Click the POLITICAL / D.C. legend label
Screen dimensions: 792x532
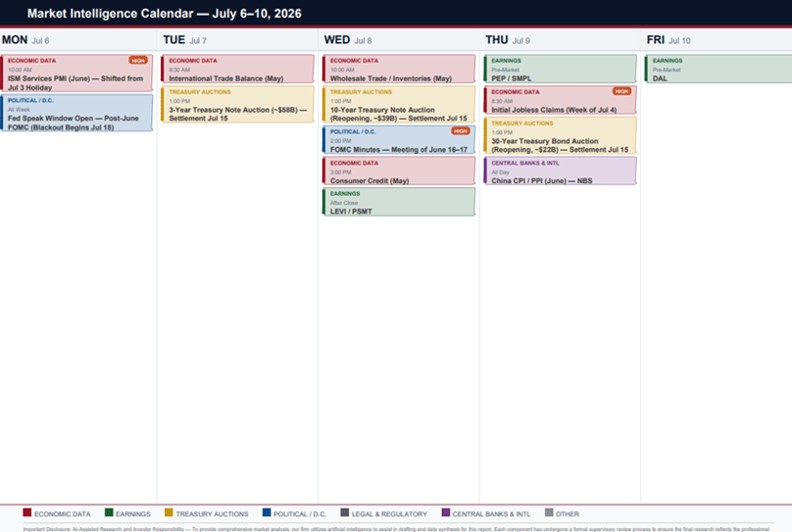(x=300, y=513)
